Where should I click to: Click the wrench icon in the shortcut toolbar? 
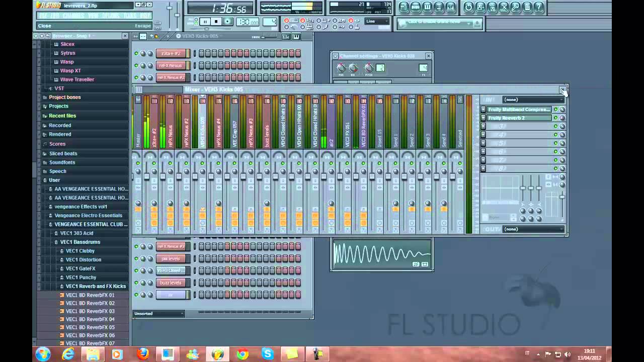[515, 7]
